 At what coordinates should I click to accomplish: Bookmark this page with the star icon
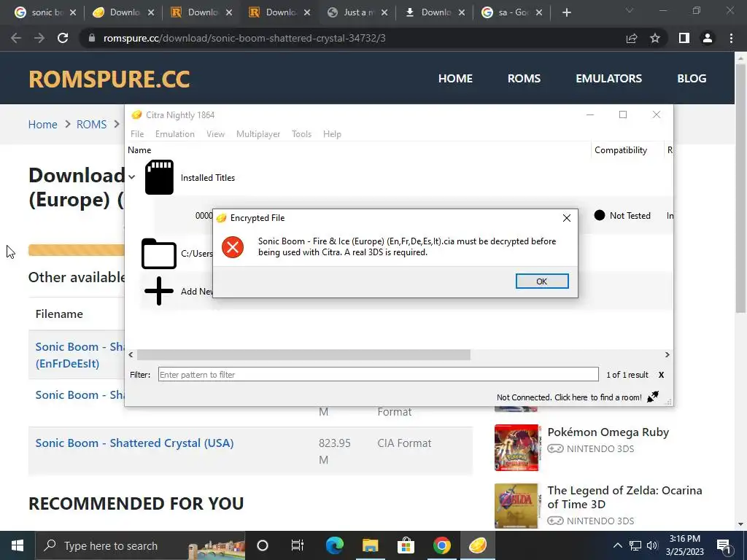coord(655,38)
